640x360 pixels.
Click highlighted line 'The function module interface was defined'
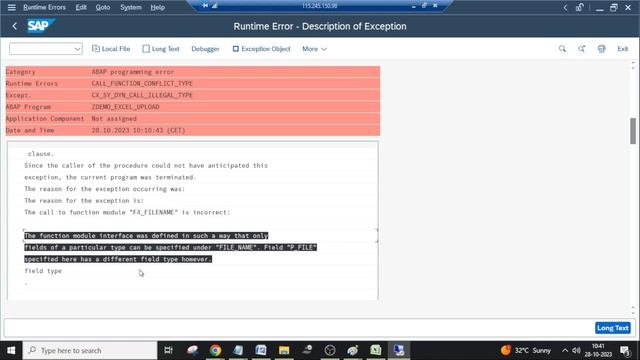point(146,236)
